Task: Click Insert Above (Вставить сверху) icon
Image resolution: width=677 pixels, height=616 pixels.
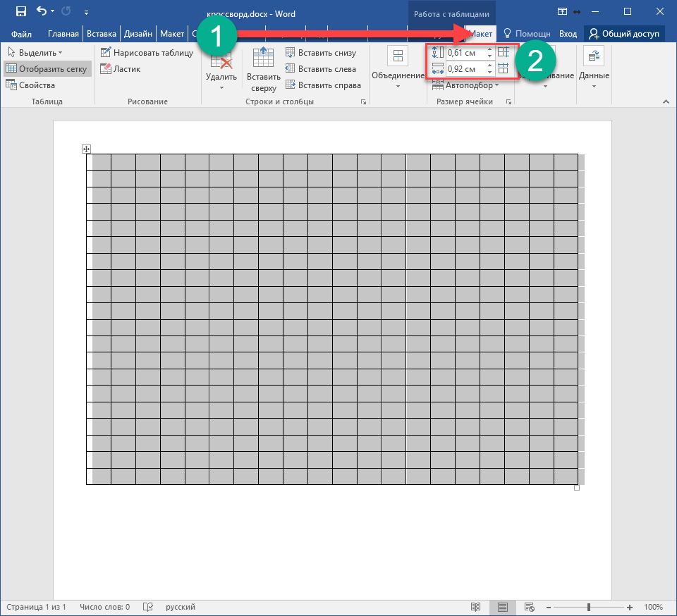Action: pyautogui.click(x=263, y=70)
